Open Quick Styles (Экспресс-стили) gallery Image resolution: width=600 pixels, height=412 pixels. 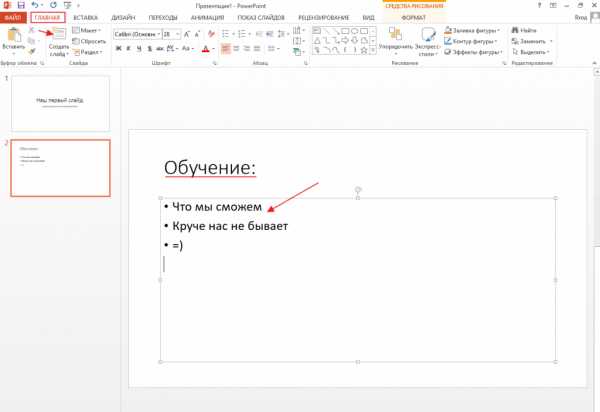pyautogui.click(x=428, y=42)
